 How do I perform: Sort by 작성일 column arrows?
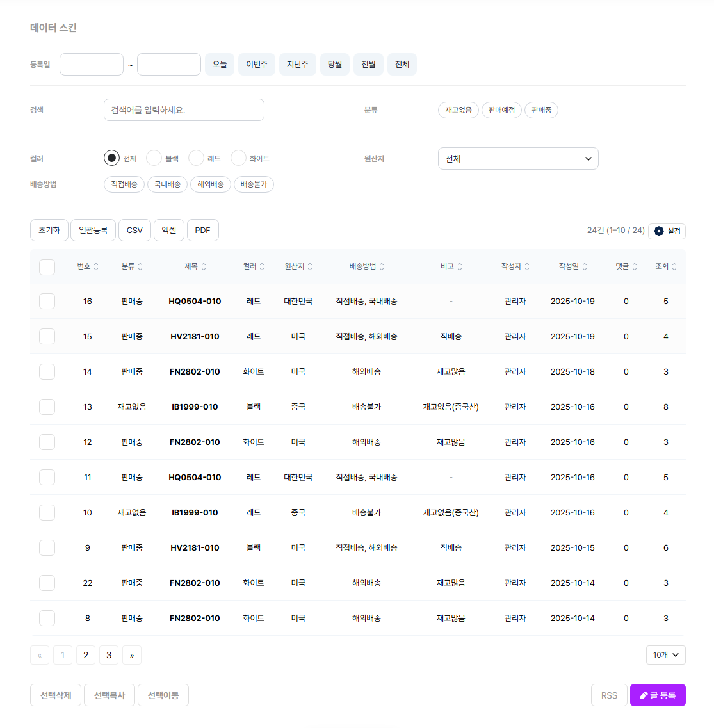click(585, 266)
